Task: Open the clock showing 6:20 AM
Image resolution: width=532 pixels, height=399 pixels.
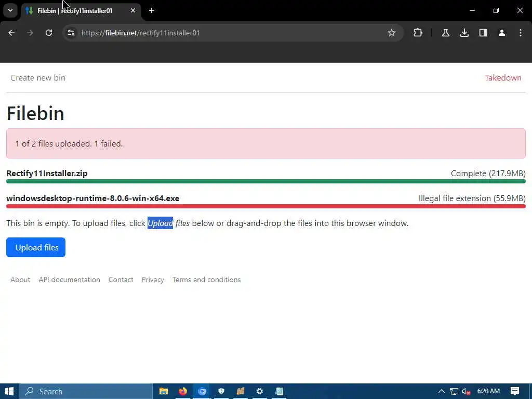Action: [488, 391]
